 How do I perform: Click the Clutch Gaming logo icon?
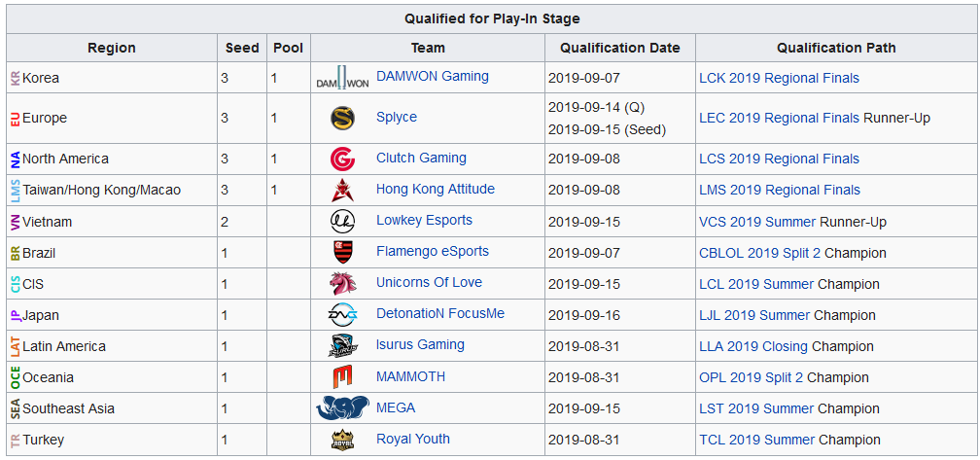coord(342,159)
